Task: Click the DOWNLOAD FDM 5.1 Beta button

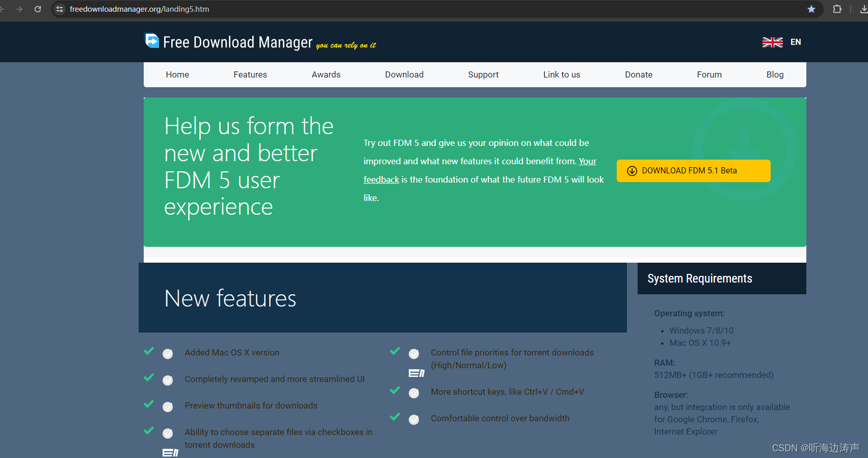Action: coord(693,171)
